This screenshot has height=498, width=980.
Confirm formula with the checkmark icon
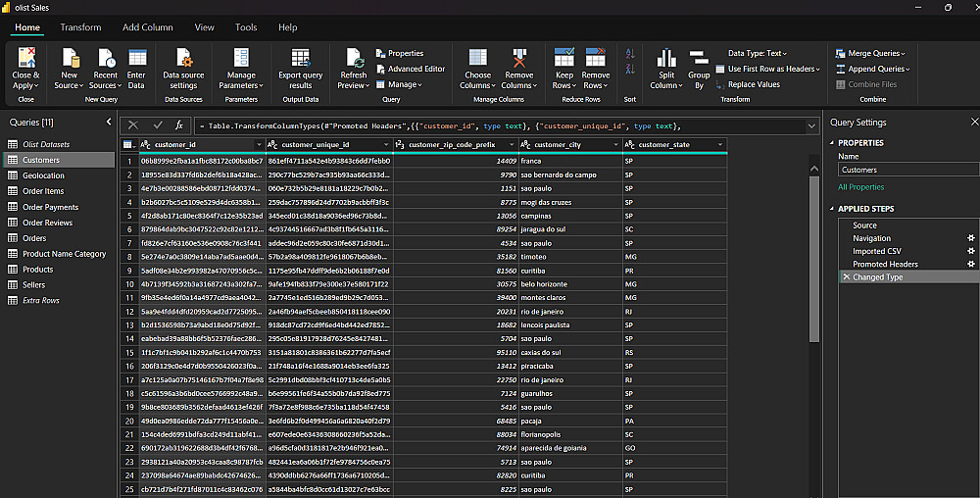click(x=158, y=125)
